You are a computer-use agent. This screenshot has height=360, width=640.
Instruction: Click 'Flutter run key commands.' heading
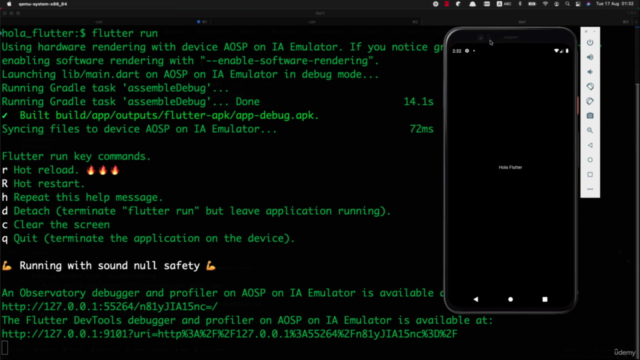pos(76,156)
